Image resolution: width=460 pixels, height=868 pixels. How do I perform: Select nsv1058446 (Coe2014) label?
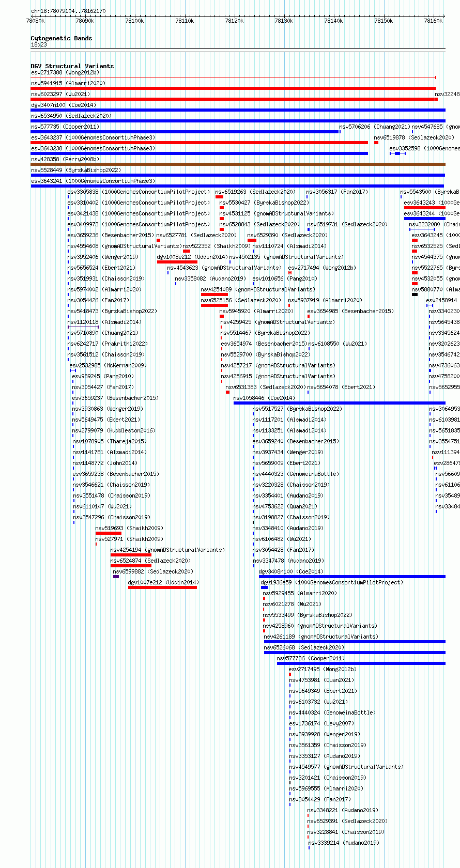pos(265,398)
